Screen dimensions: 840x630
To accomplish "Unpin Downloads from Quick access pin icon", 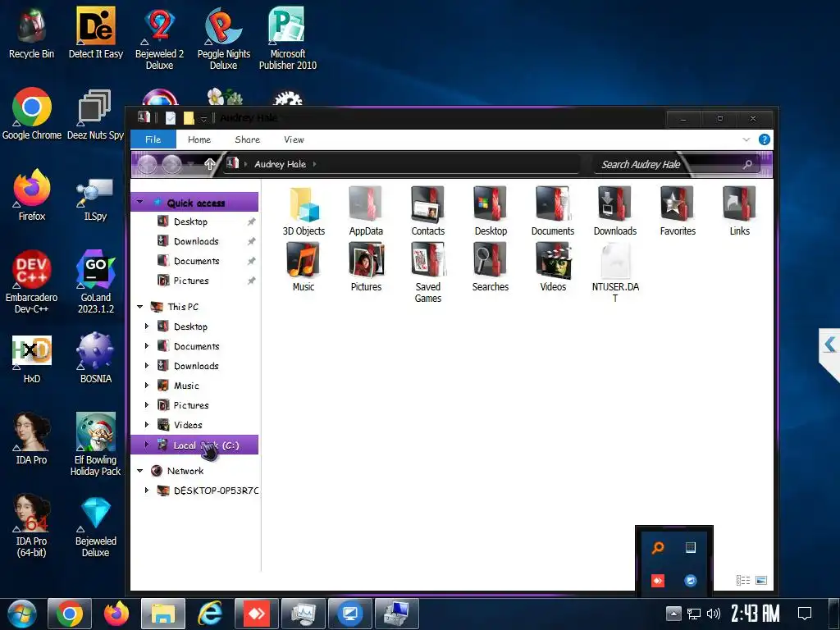I will (251, 242).
